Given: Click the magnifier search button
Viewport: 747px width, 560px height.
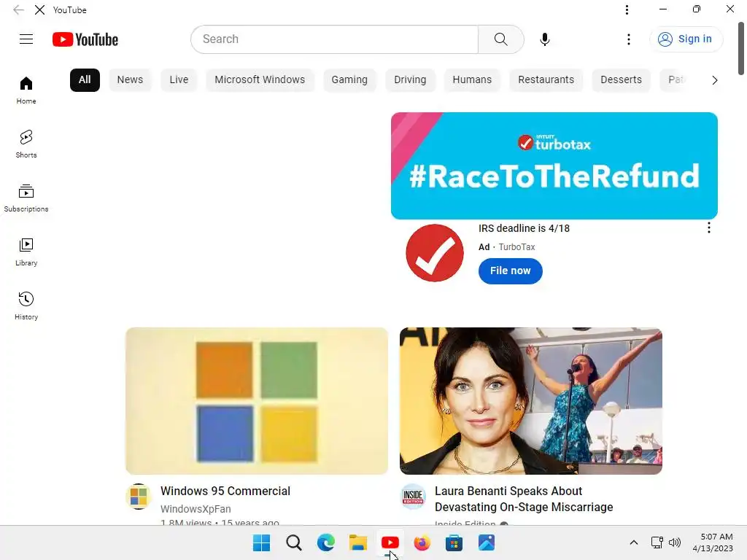Looking at the screenshot, I should (x=500, y=39).
